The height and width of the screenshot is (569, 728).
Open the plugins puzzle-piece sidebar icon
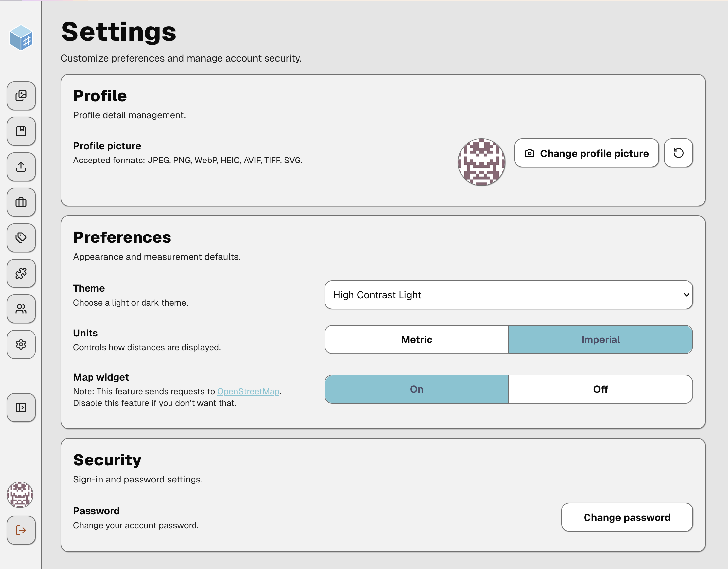[21, 274]
